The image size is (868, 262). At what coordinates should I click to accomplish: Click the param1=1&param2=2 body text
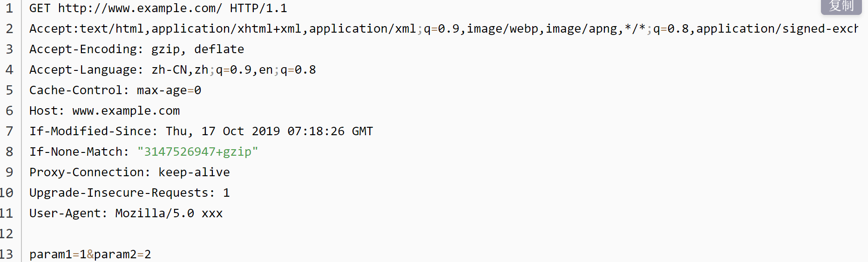point(90,255)
